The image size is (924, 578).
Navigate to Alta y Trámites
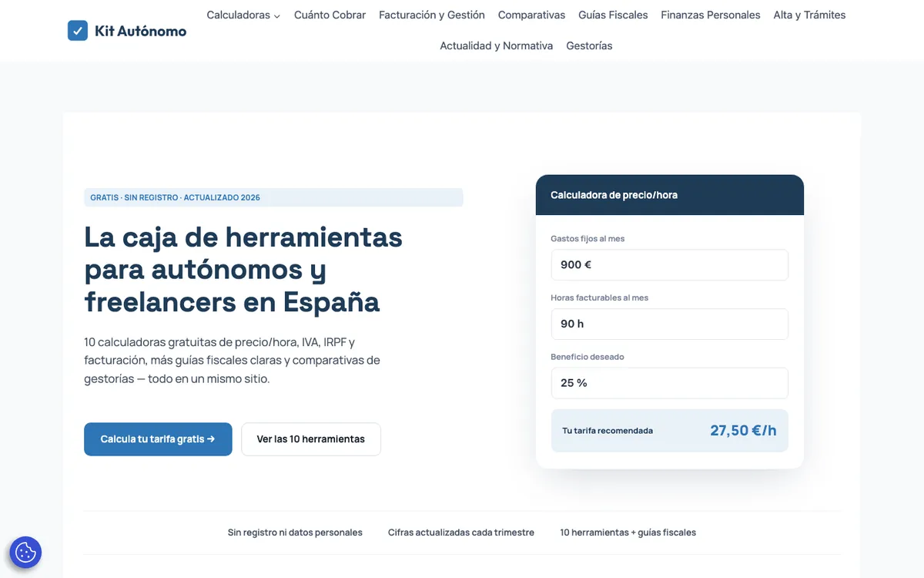[x=809, y=15]
